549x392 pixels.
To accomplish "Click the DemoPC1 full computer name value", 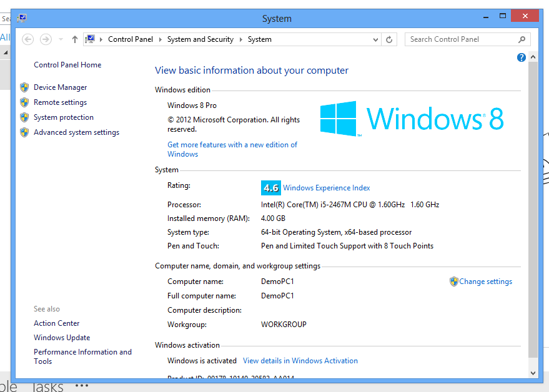I will [x=277, y=296].
